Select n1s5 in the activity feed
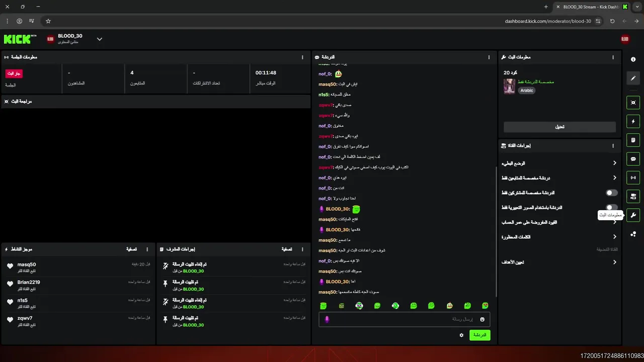Screen dimensions: 644x362 coord(22,300)
